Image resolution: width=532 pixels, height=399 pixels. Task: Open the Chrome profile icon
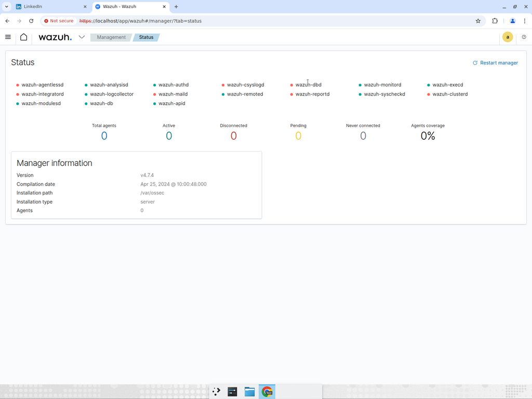[513, 21]
